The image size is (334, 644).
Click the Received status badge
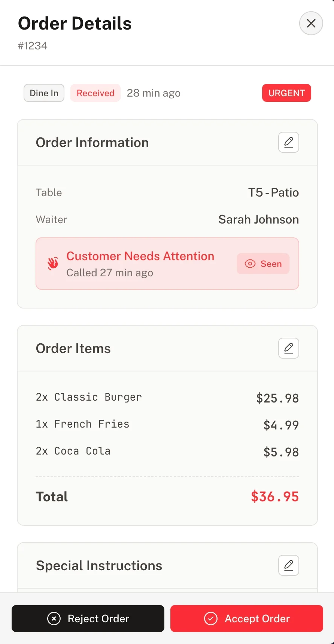95,93
